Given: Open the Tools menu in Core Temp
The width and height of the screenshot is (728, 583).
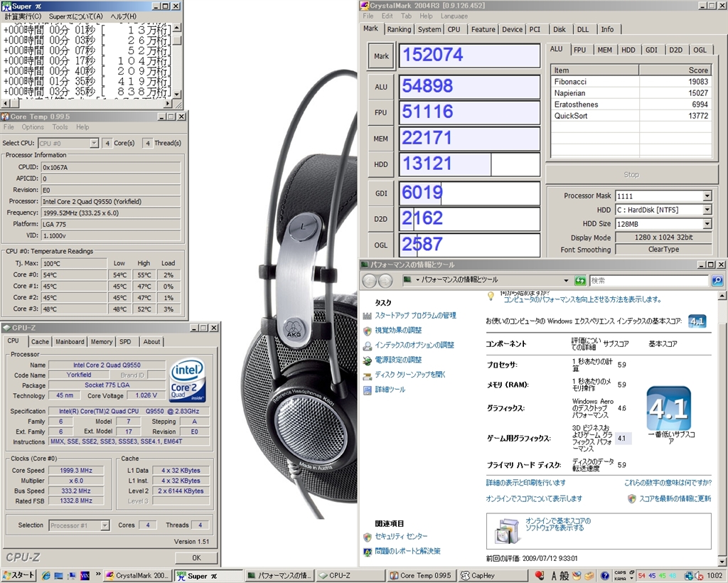Looking at the screenshot, I should (60, 127).
